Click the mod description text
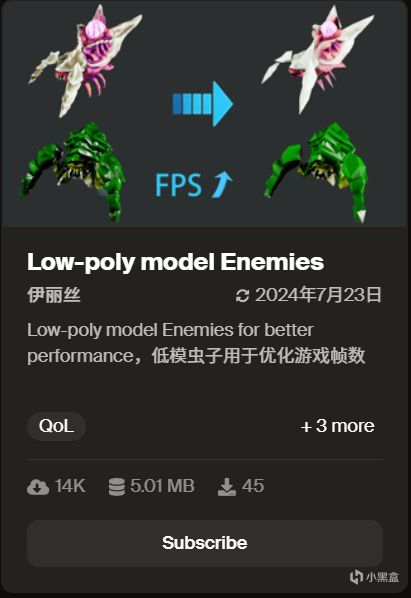Screen dimensions: 411x598 [196, 343]
